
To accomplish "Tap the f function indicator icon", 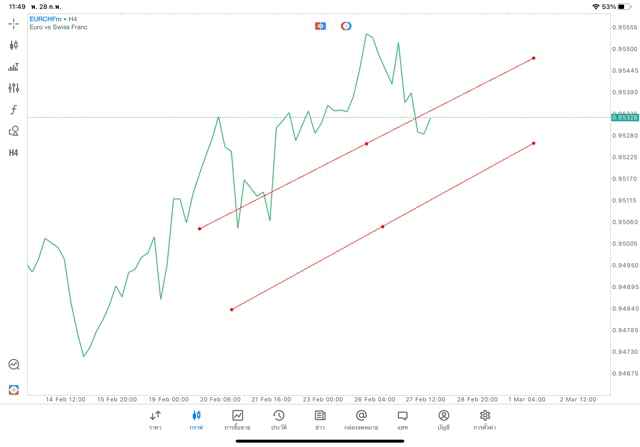I will pos(13,109).
